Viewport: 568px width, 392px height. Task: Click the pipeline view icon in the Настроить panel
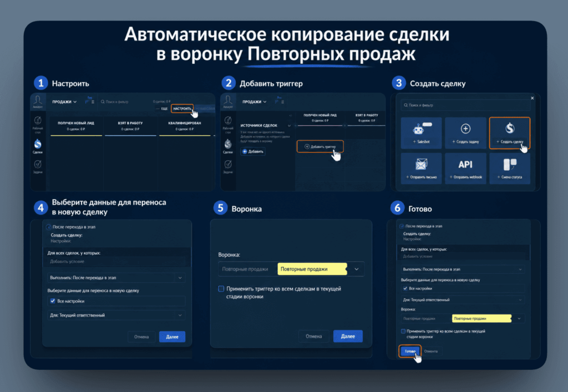pyautogui.click(x=87, y=102)
